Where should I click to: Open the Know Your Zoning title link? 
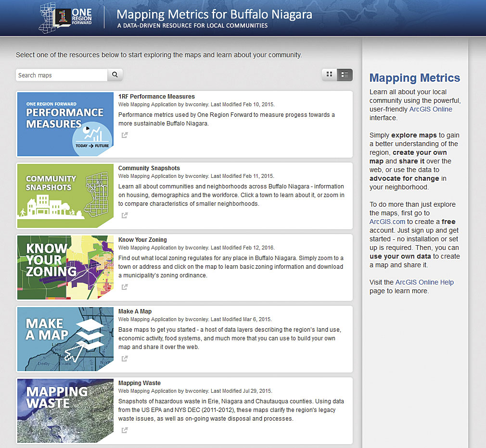[142, 240]
